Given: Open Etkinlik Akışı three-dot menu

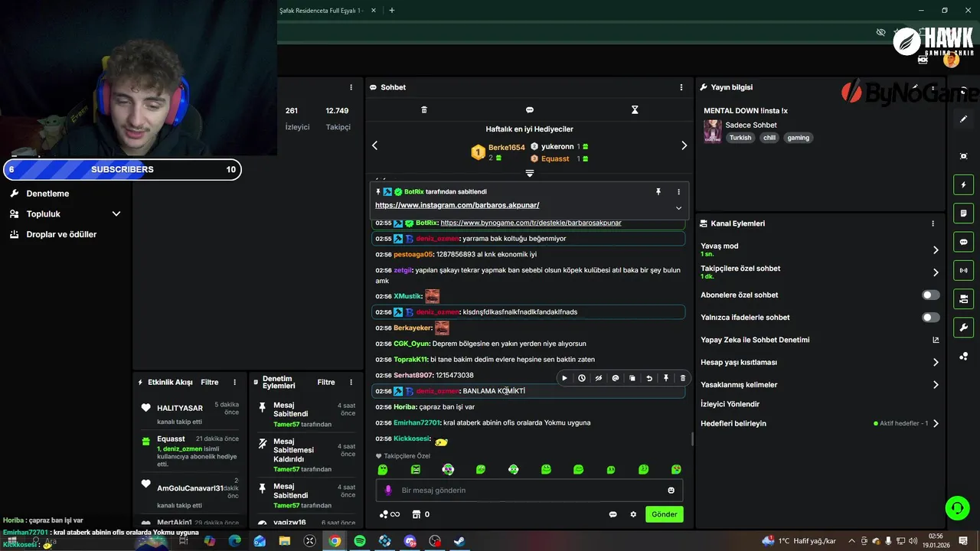Looking at the screenshot, I should pyautogui.click(x=235, y=382).
